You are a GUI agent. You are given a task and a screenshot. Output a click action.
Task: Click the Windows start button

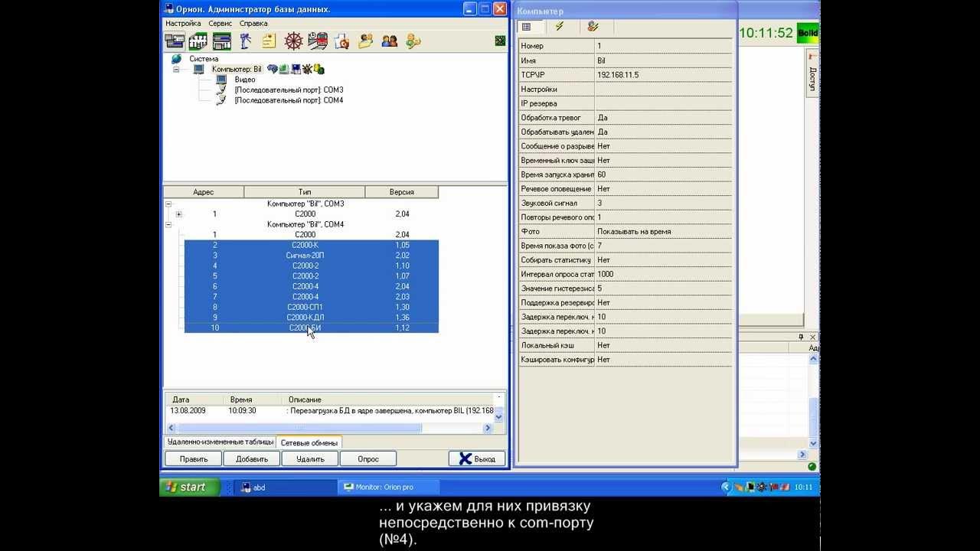tap(190, 487)
